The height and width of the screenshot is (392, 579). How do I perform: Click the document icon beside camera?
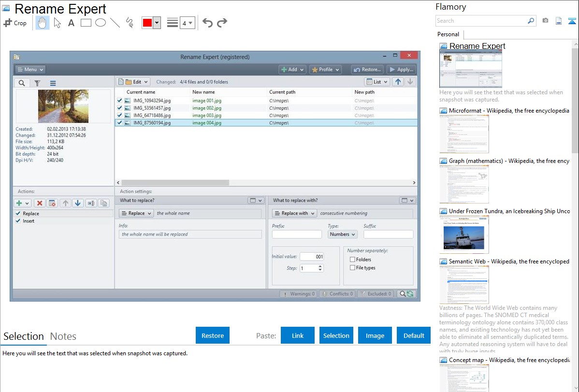[559, 21]
